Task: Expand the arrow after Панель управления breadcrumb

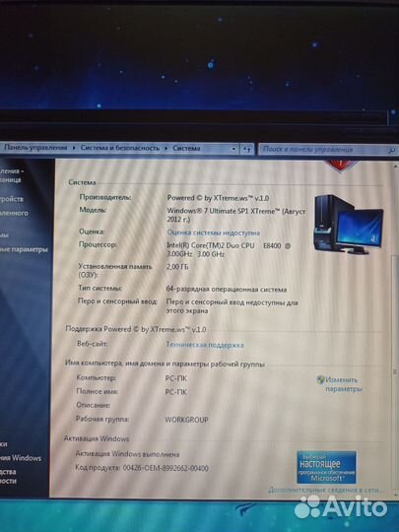Action: [x=74, y=148]
